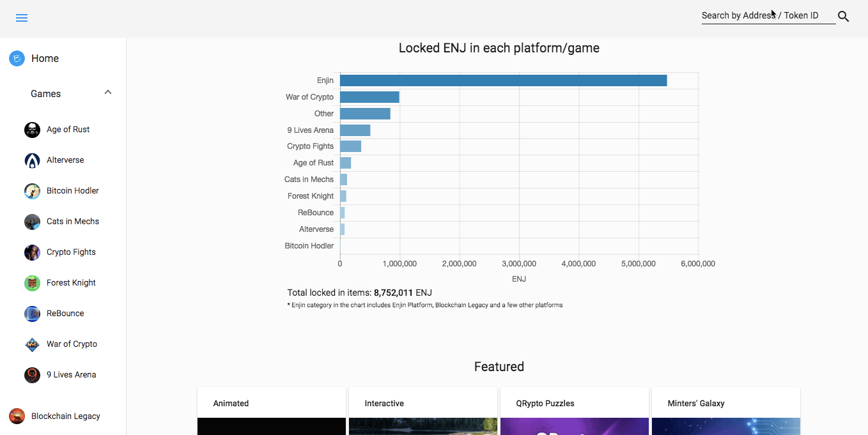
Task: Click the Home logo icon
Action: point(17,58)
